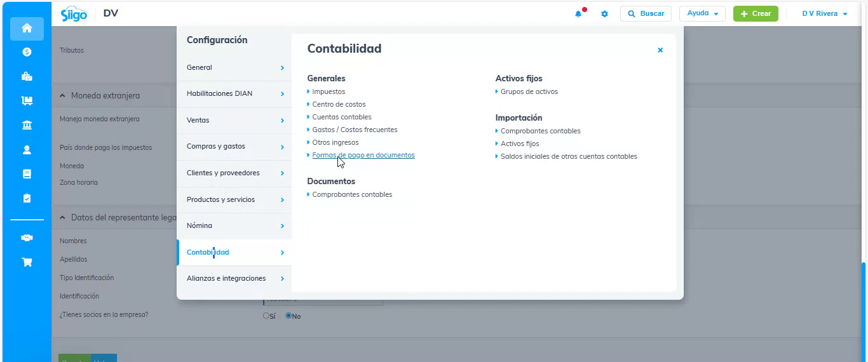
Task: Open the dollar coin sidebar icon
Action: 27,52
